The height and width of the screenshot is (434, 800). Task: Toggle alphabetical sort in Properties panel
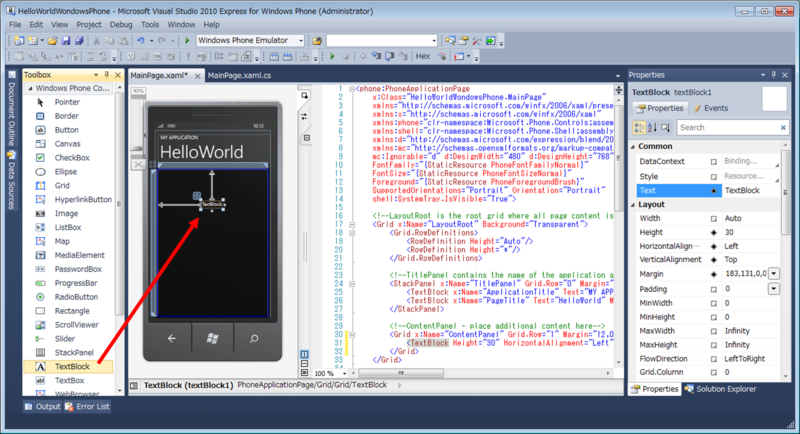tap(652, 127)
